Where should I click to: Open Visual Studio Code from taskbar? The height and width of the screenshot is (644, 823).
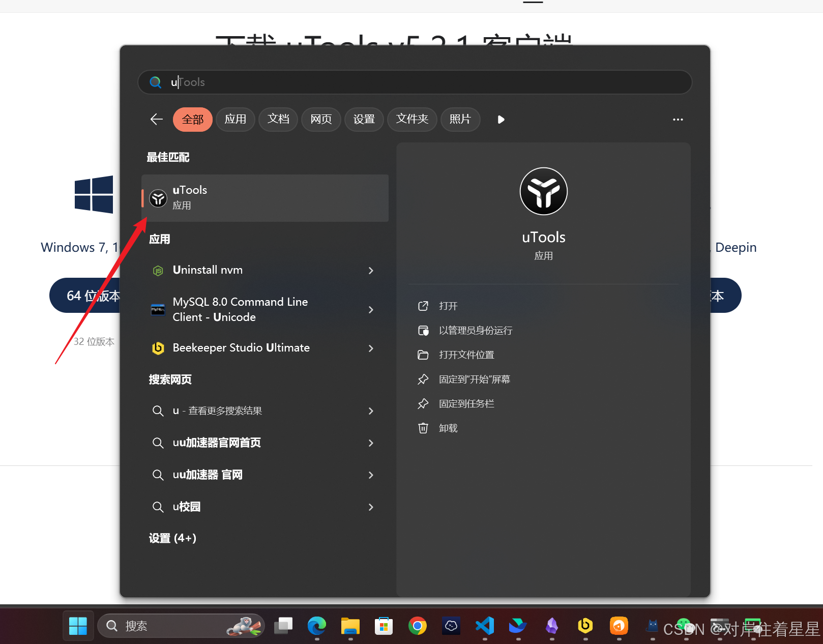[x=485, y=626]
